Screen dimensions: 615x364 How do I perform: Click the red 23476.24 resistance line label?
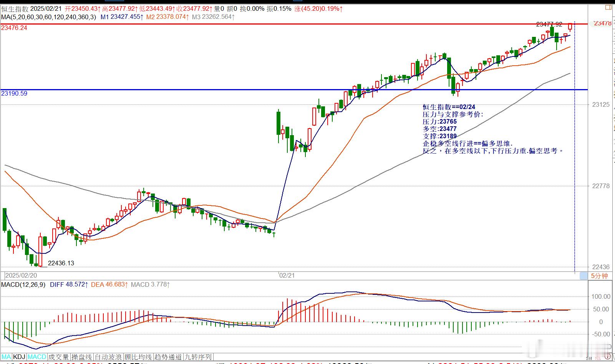[14, 28]
